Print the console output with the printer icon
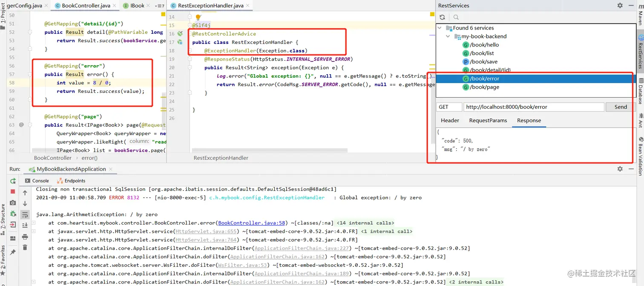 click(x=25, y=237)
